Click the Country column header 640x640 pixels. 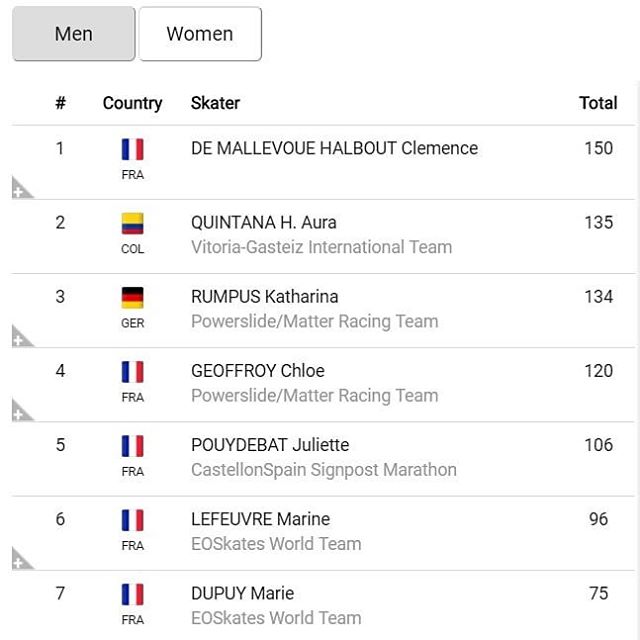tap(132, 103)
